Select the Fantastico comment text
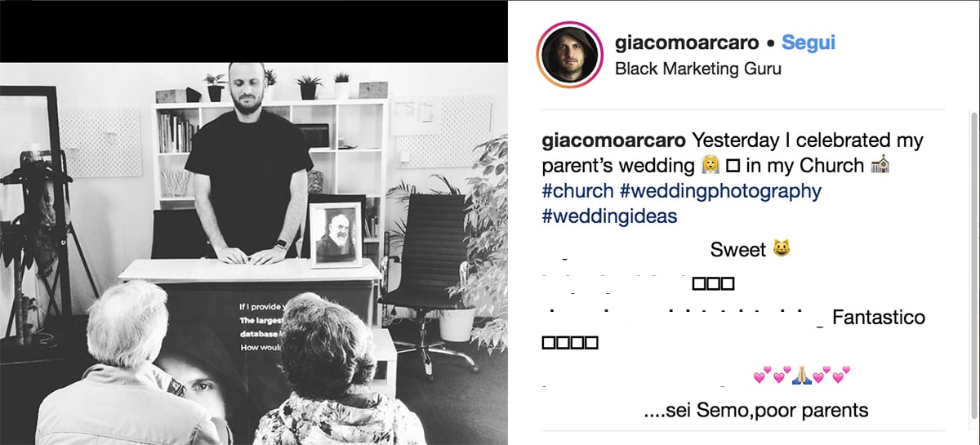Screen dimensions: 980x445 (879, 317)
